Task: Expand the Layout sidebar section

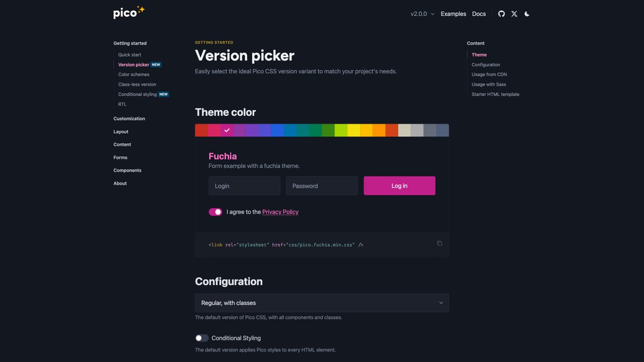Action: point(121,131)
